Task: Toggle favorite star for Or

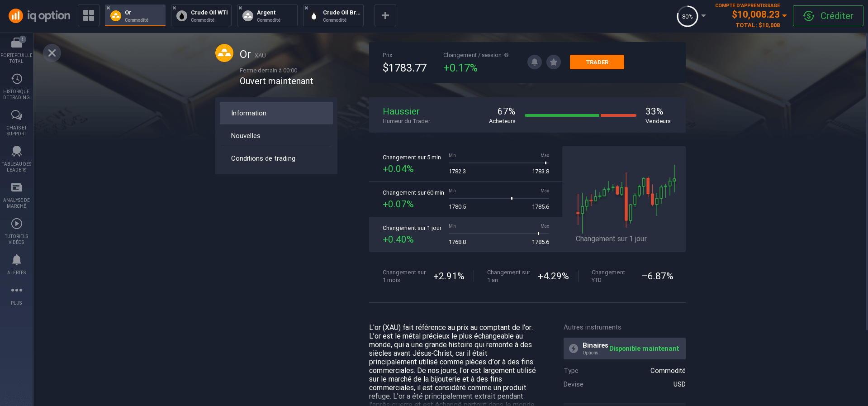Action: click(553, 62)
